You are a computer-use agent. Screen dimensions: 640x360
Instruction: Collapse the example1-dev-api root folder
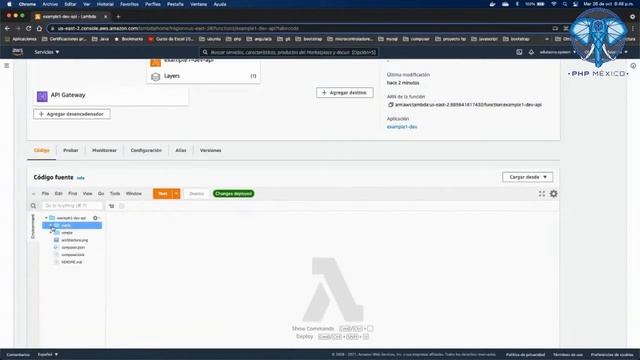tap(46, 218)
